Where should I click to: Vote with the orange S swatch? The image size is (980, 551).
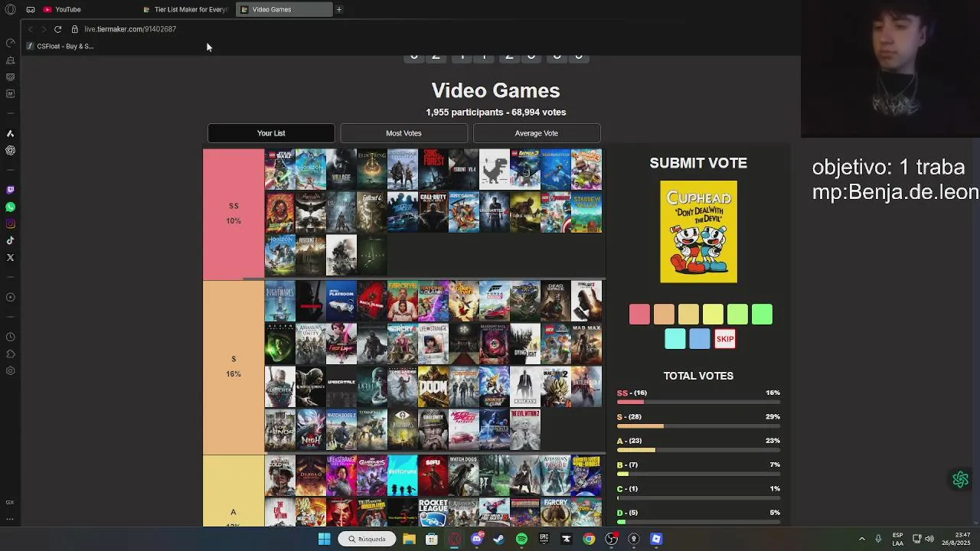coord(664,315)
